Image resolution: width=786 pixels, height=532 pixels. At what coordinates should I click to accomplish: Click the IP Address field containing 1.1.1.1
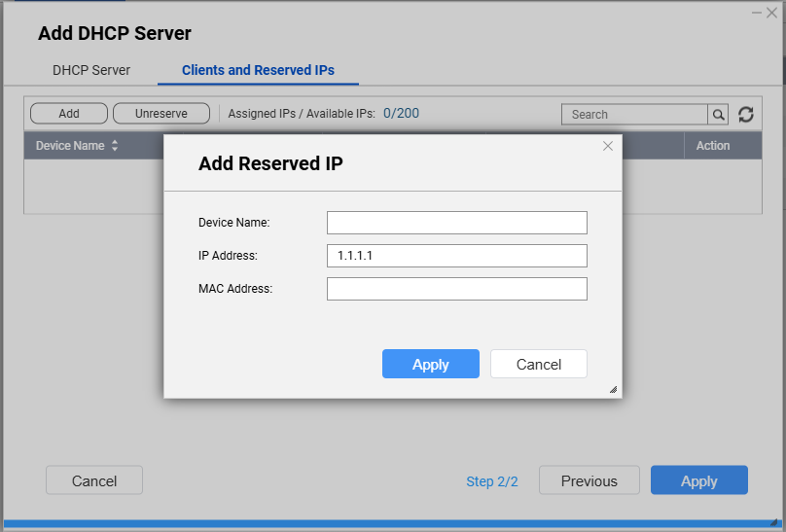coord(456,256)
